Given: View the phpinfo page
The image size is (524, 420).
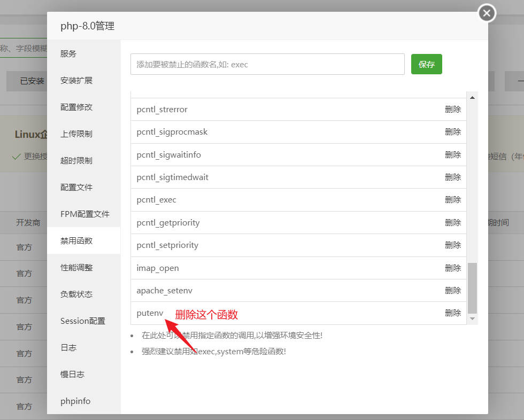Looking at the screenshot, I should pos(75,401).
